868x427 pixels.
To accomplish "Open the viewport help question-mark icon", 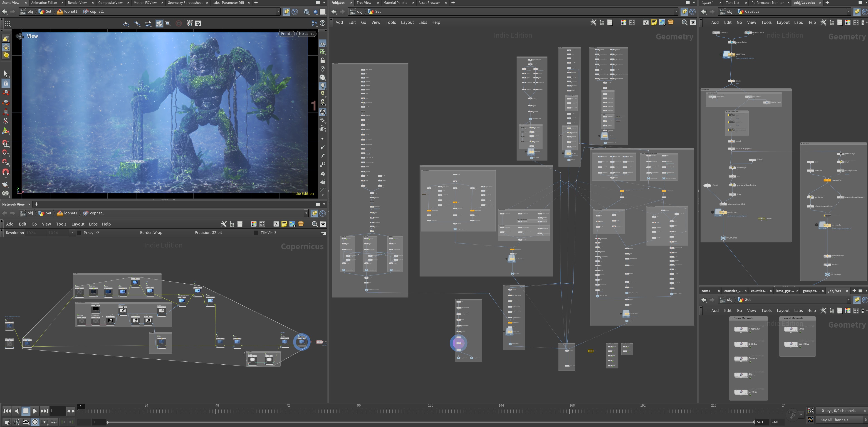I will (322, 23).
